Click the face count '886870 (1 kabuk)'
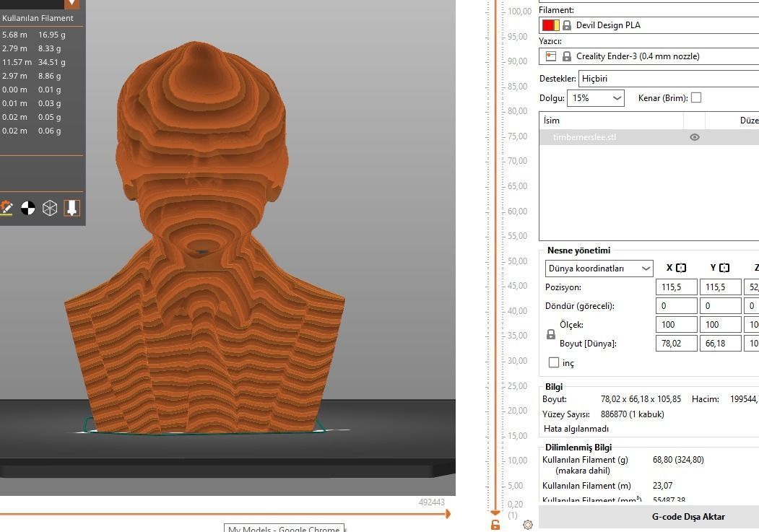The height and width of the screenshot is (532, 759). point(632,414)
